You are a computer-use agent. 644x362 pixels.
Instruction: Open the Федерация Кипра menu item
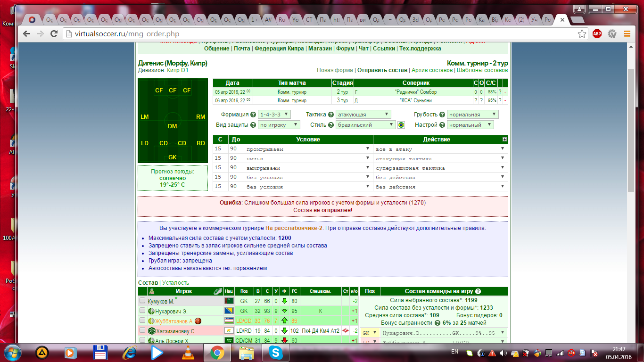pos(280,49)
